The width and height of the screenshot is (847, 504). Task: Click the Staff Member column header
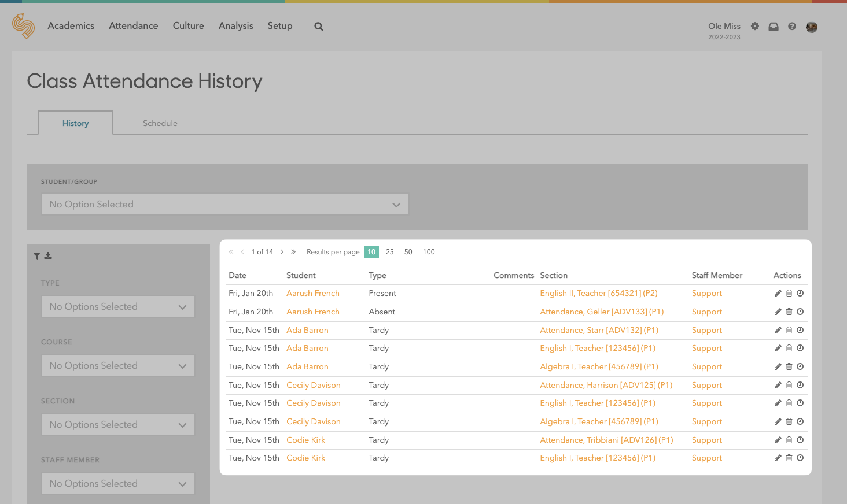coord(717,275)
